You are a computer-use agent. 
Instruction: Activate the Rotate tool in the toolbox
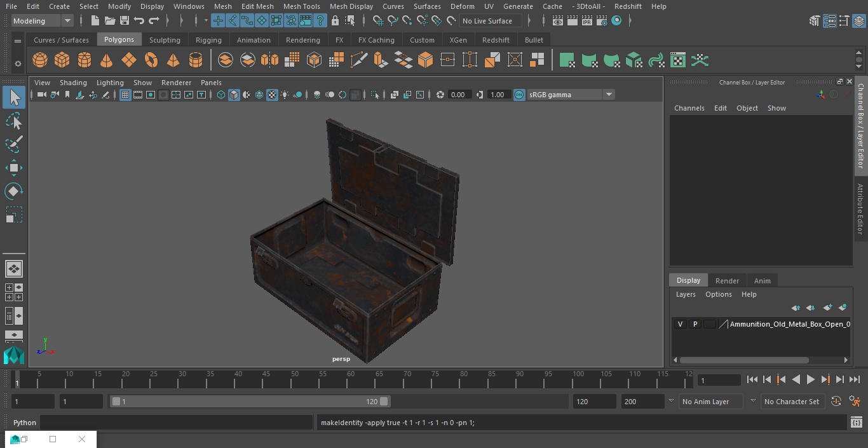click(x=14, y=191)
